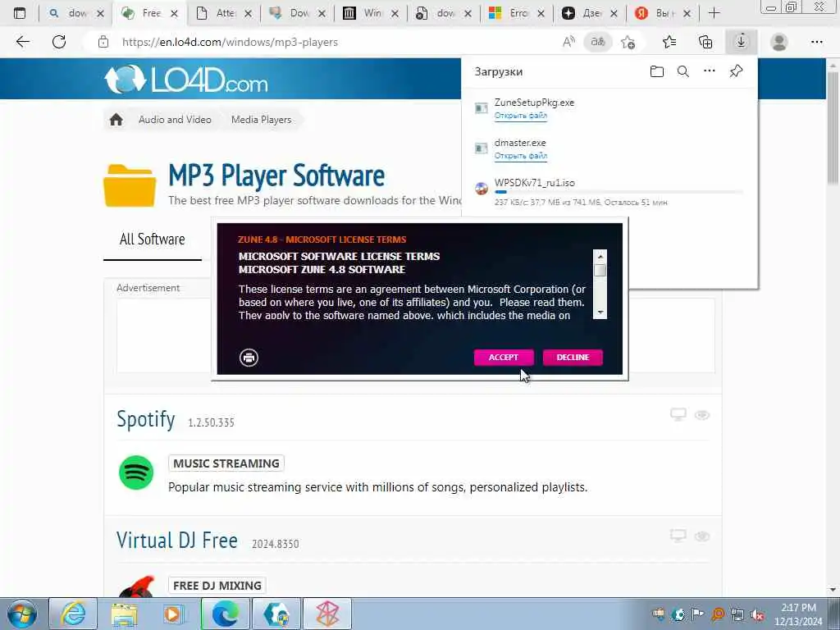The width and height of the screenshot is (840, 630).
Task: Open Collections button
Action: [x=705, y=42]
